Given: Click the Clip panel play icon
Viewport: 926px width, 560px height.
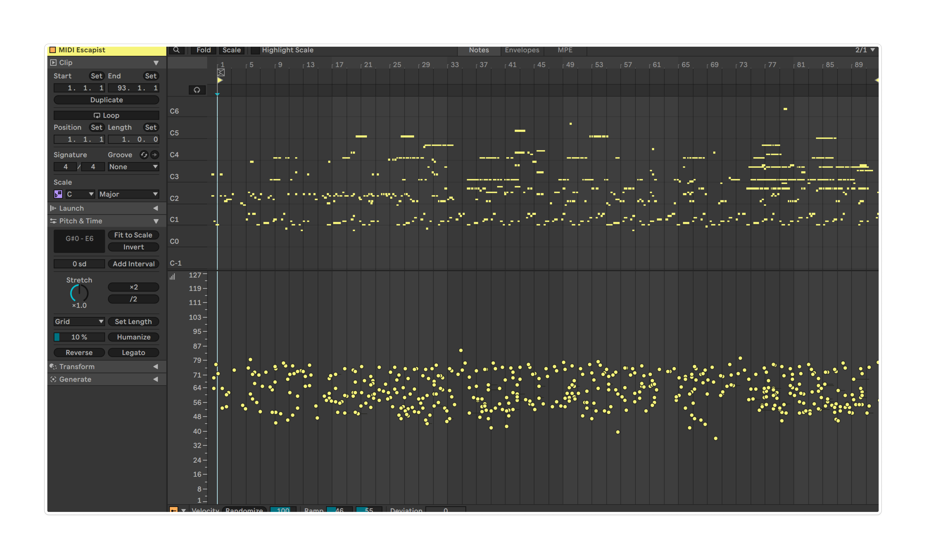Looking at the screenshot, I should [53, 63].
